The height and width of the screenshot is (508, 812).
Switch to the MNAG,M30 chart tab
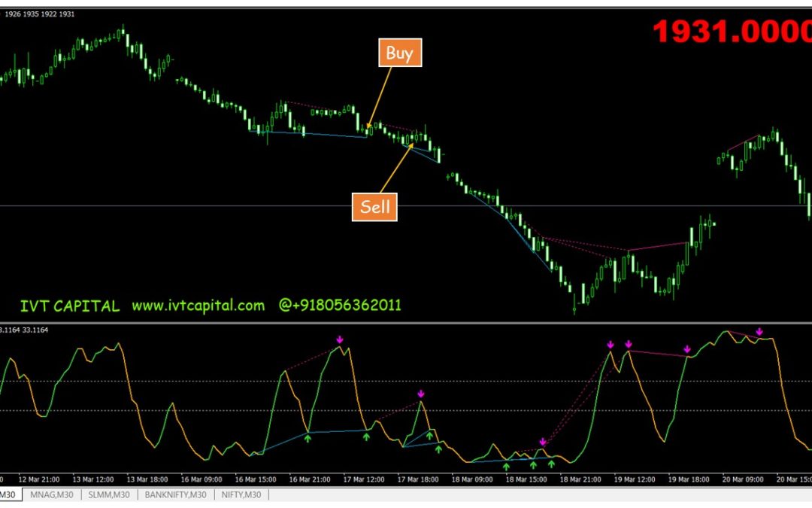(51, 494)
